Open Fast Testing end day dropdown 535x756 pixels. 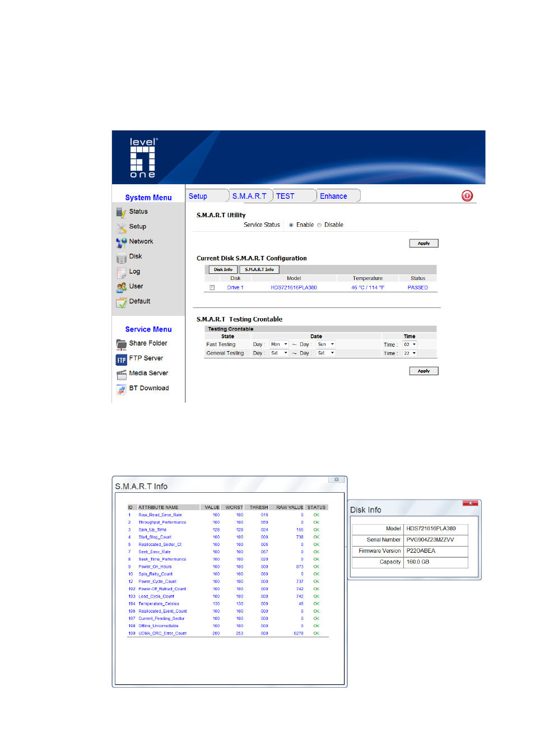pos(325,344)
